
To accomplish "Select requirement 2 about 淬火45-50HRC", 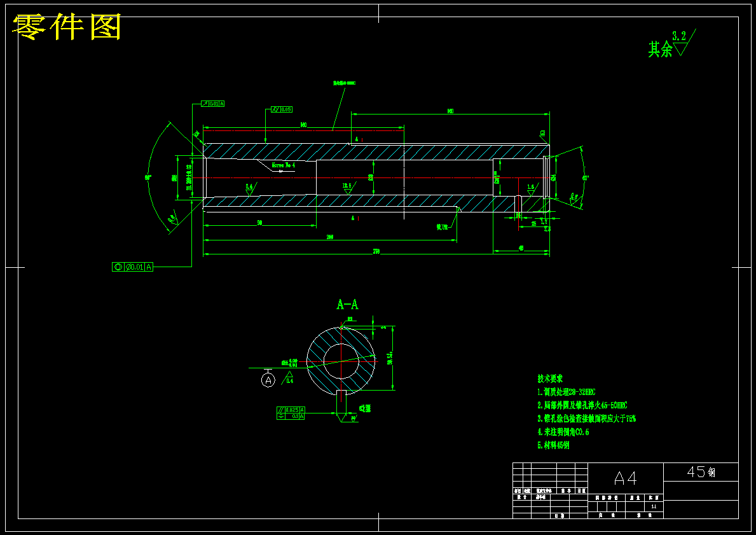I will click(582, 405).
